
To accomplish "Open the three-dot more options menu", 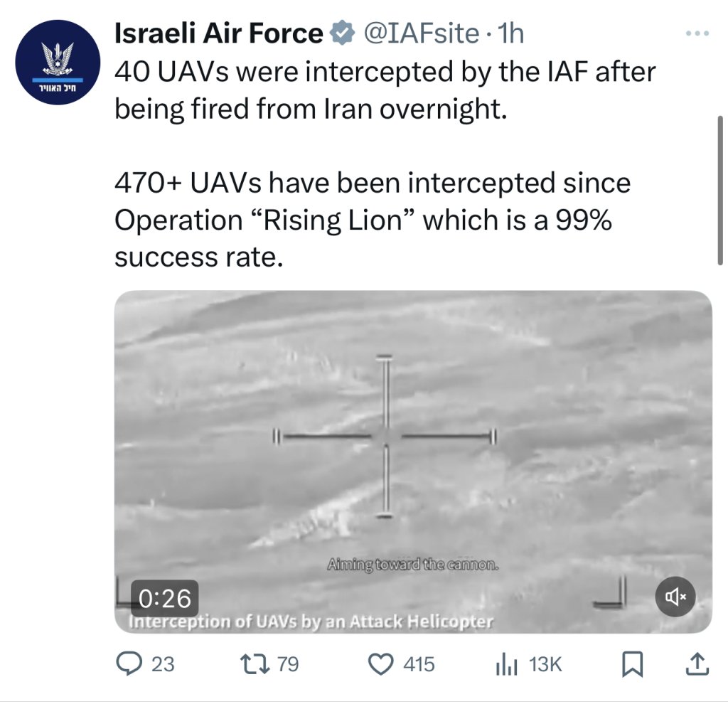I will 697,33.
